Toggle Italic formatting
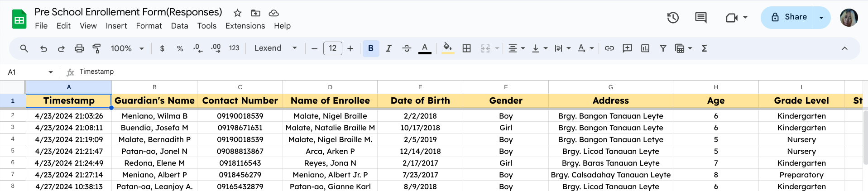Screen dimensions: 868x191 pos(388,48)
